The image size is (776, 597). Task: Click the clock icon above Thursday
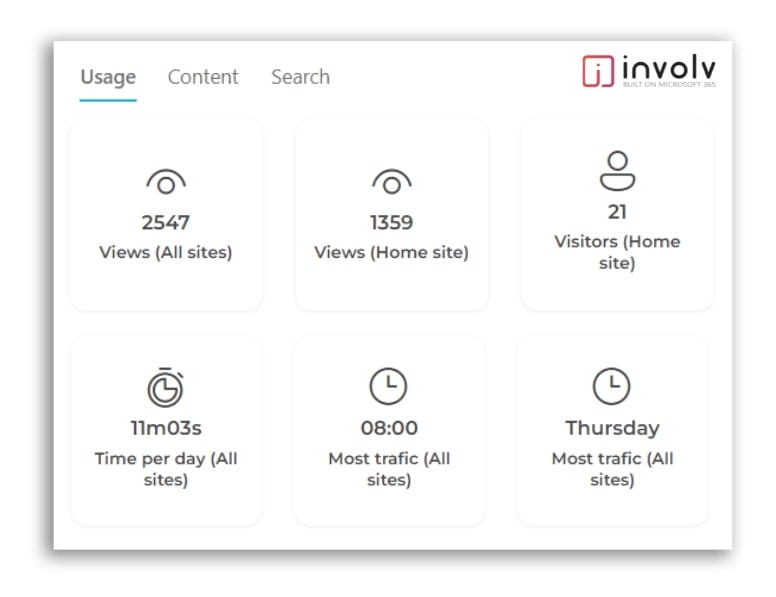[x=612, y=387]
